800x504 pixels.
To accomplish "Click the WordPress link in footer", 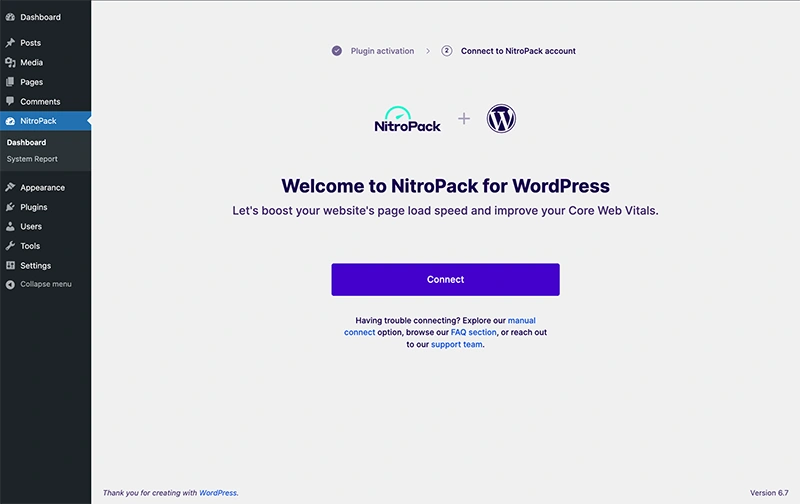I will [218, 493].
